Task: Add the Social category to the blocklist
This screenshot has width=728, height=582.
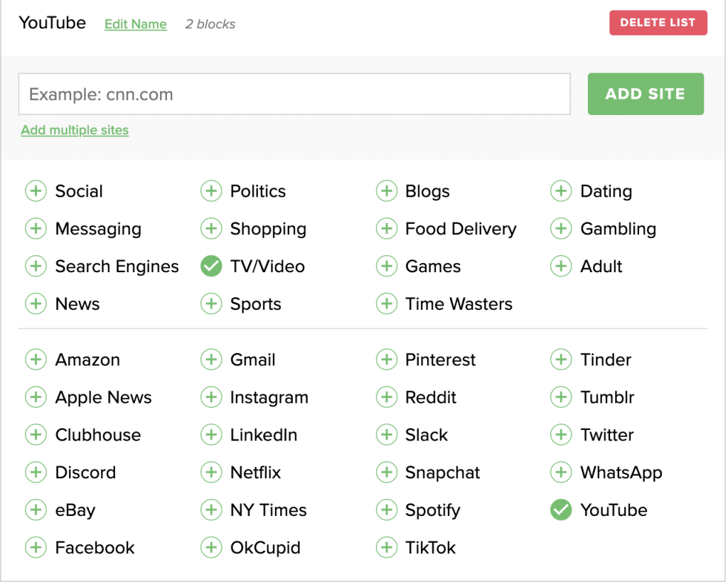Action: (36, 190)
